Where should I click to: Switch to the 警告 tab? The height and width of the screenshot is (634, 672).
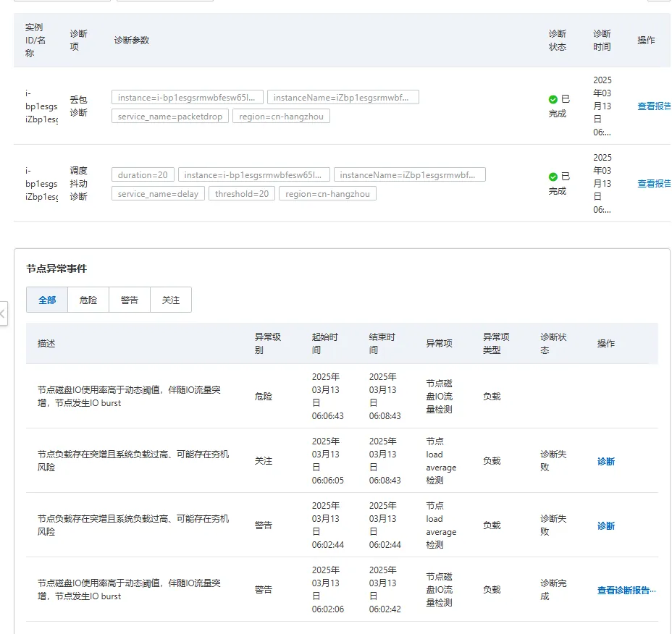[130, 300]
